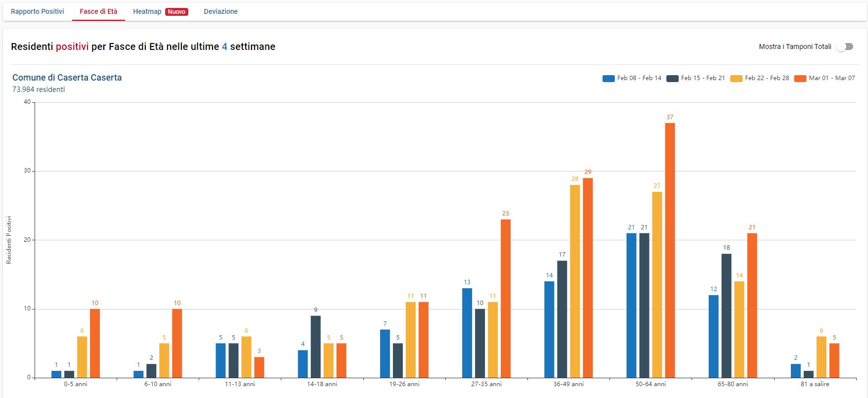
Task: Open the Deviazione tab
Action: [220, 11]
